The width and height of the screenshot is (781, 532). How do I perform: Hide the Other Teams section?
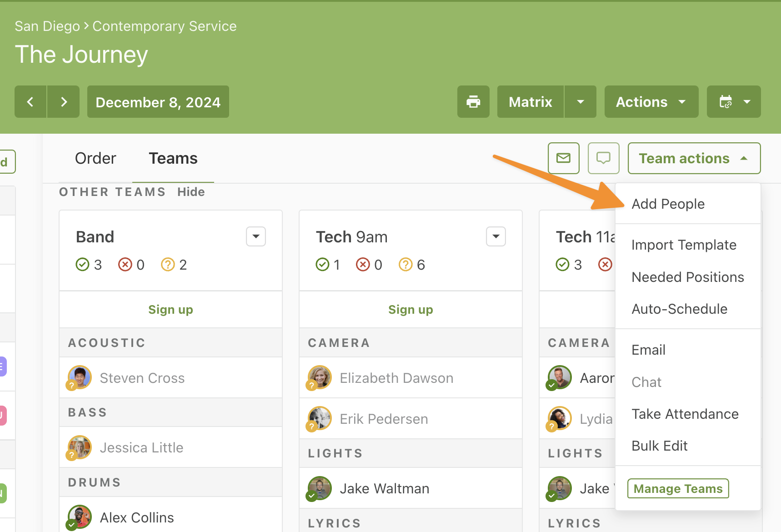191,192
